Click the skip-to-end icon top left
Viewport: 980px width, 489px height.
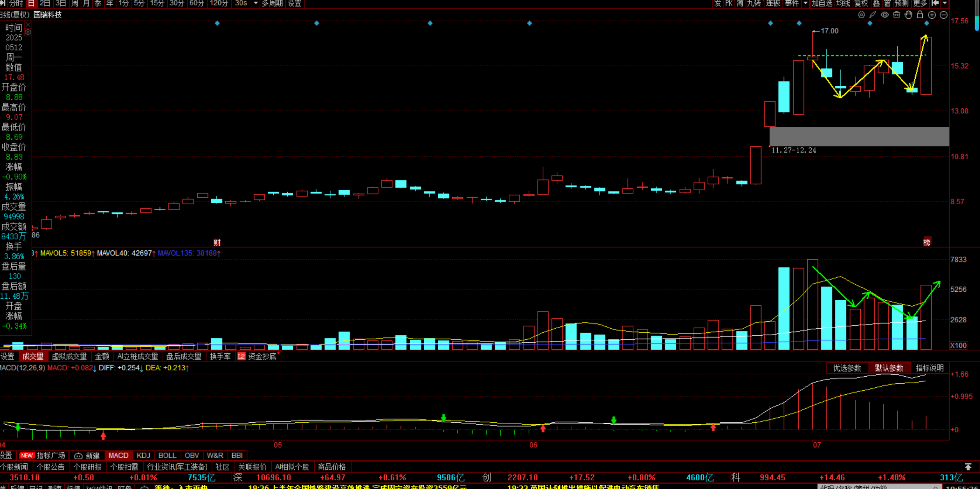pos(3,3)
